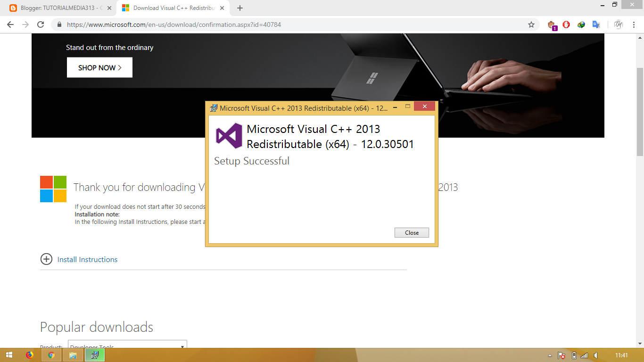Open a new tab with the plus button
The width and height of the screenshot is (644, 362).
(240, 8)
